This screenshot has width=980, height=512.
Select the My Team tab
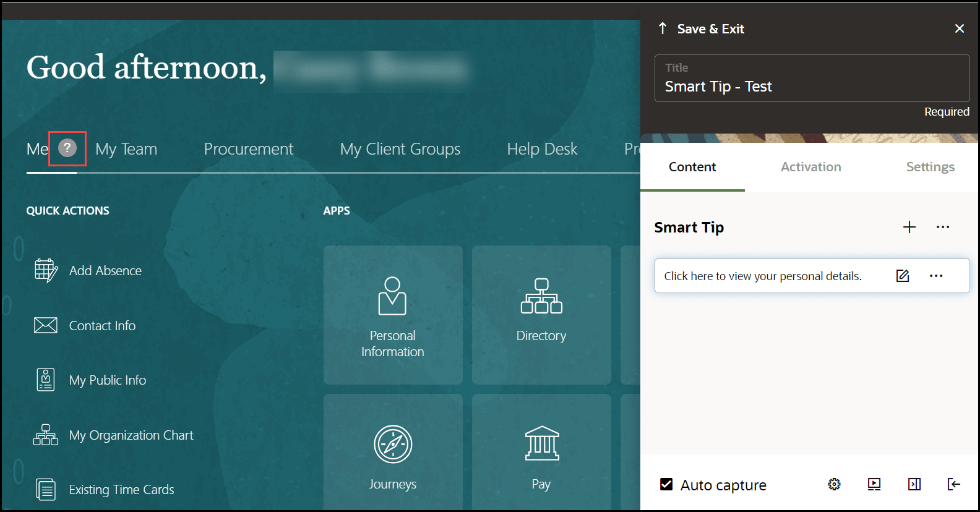point(126,149)
